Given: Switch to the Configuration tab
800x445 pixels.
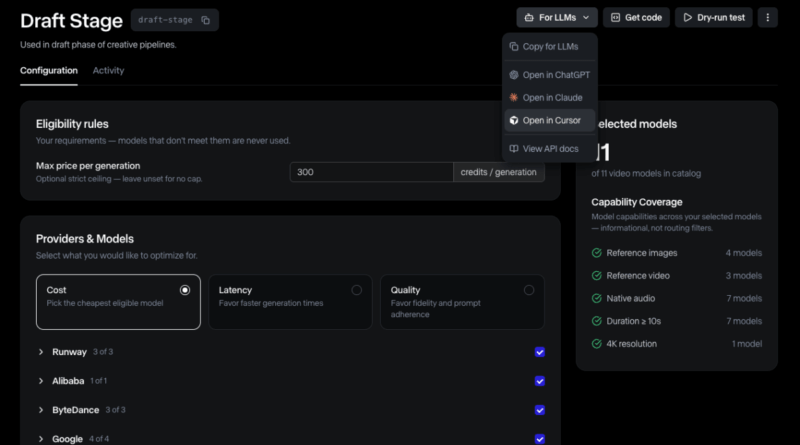Looking at the screenshot, I should [x=49, y=70].
